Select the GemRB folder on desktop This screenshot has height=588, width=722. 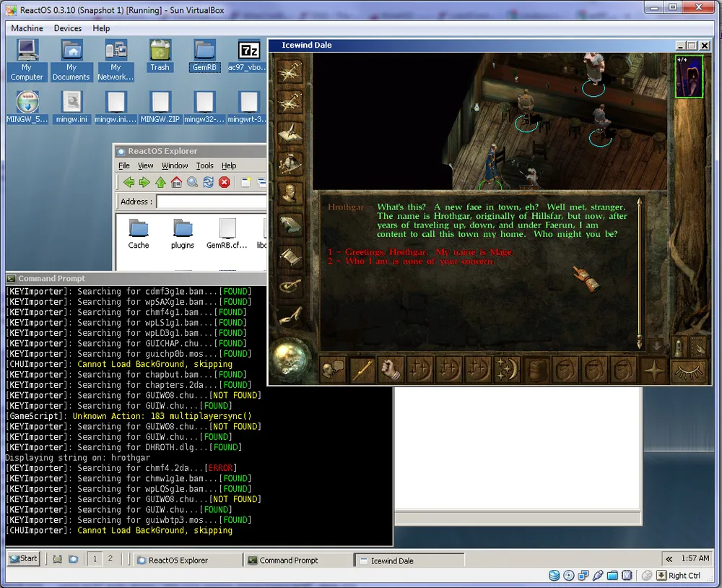pos(204,56)
